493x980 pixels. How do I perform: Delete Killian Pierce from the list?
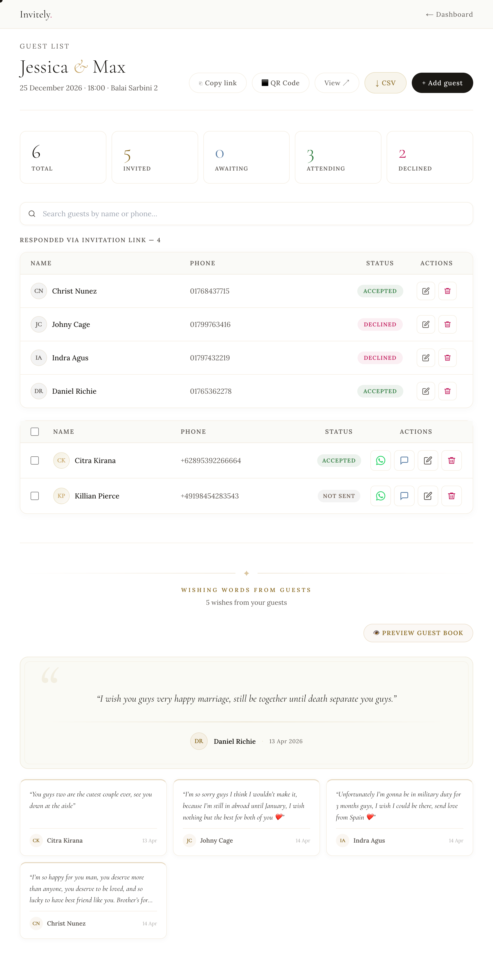(451, 496)
